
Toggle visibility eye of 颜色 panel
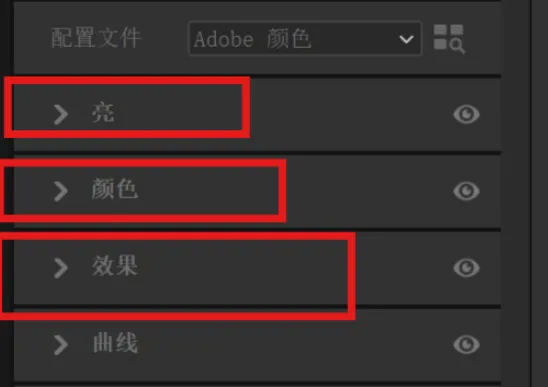click(x=466, y=191)
